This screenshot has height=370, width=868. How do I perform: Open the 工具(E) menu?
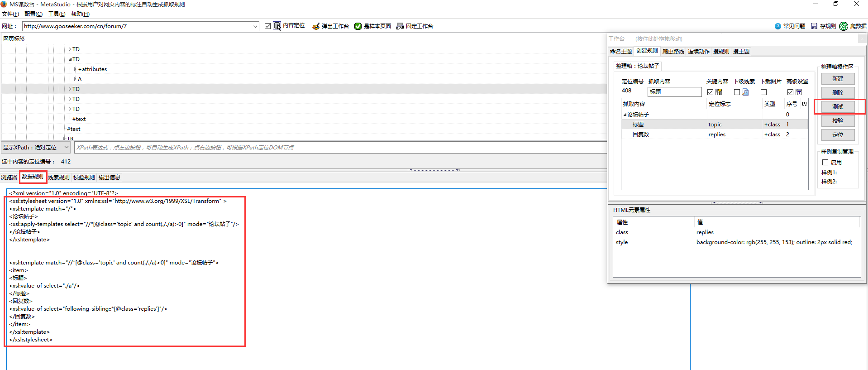tap(57, 14)
